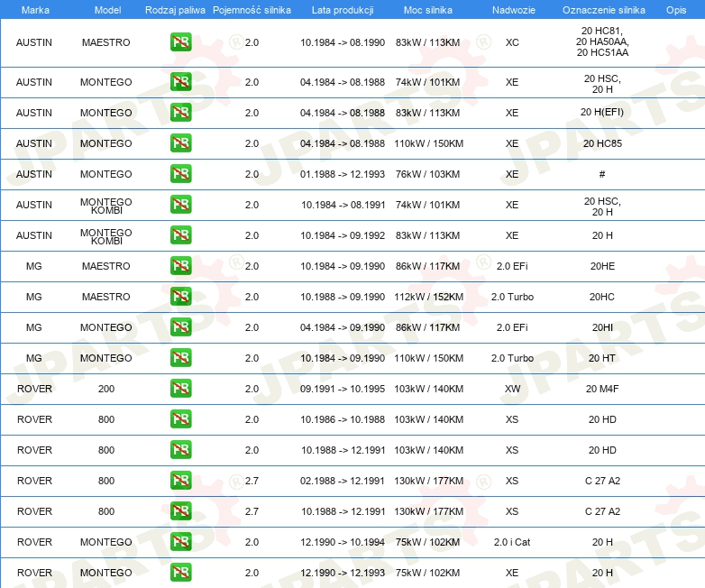
Task: Click fuel icon in the MG Montego 20 HT row
Action: [x=180, y=358]
